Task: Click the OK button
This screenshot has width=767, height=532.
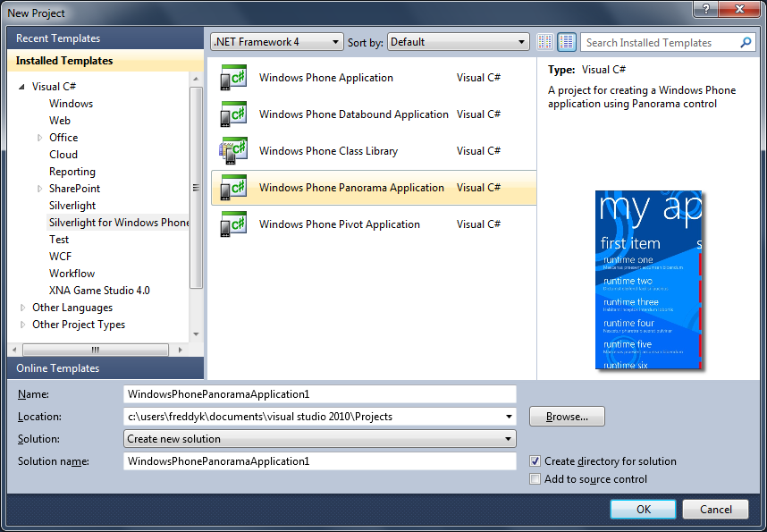Action: tap(644, 509)
